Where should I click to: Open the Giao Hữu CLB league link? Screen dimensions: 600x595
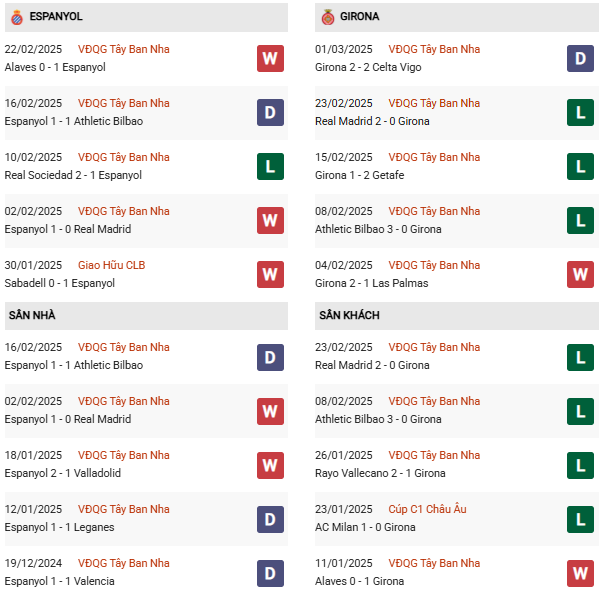pos(113,265)
